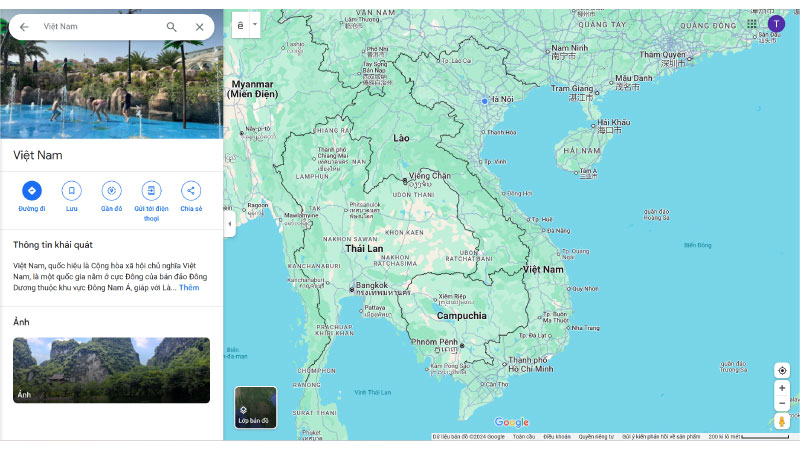Open the Google apps grid
The image size is (800, 450).
click(x=752, y=23)
